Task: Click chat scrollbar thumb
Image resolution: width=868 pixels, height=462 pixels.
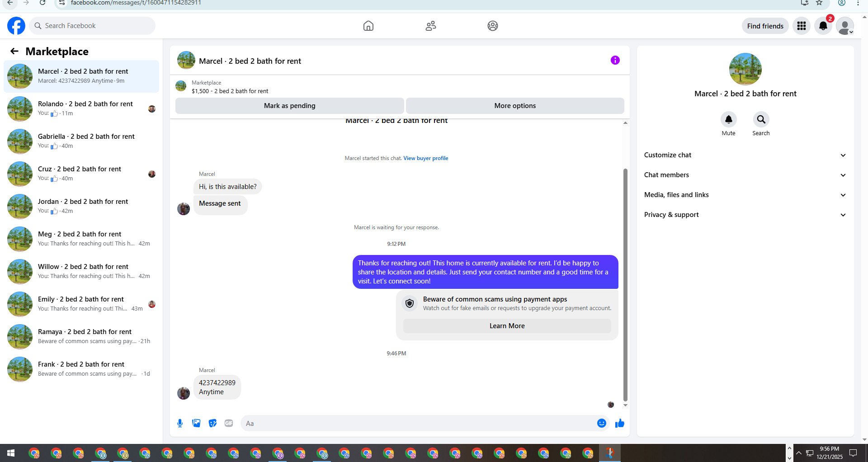Action: coord(625,285)
